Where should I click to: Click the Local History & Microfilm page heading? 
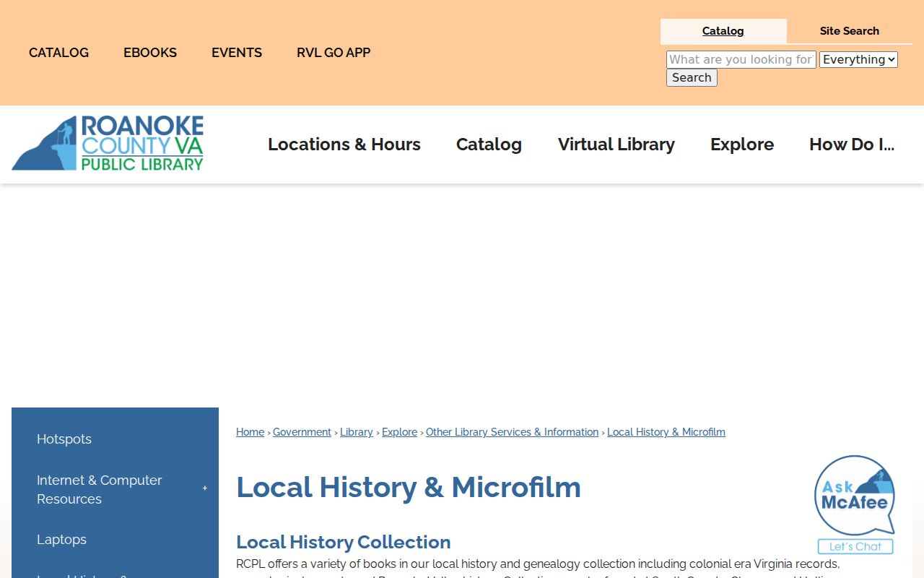(x=409, y=488)
